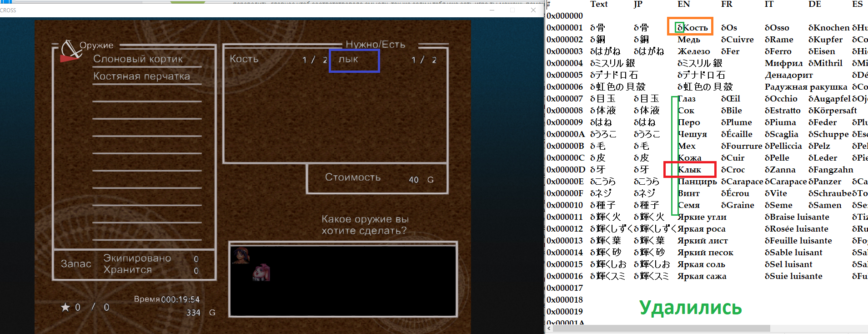
Task: Click the δOsso cell
Action: click(x=777, y=28)
